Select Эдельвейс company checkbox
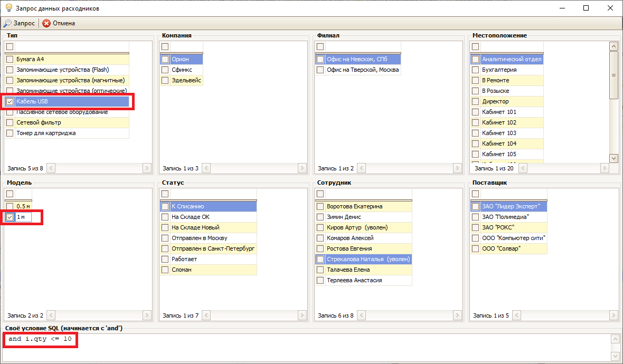Screen dimensions: 623x364 click(x=165, y=80)
